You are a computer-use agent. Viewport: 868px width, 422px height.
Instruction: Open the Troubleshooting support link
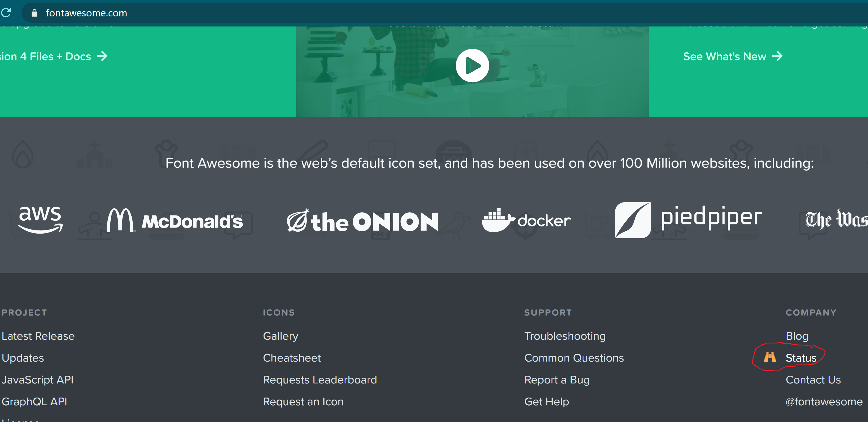pyautogui.click(x=565, y=336)
